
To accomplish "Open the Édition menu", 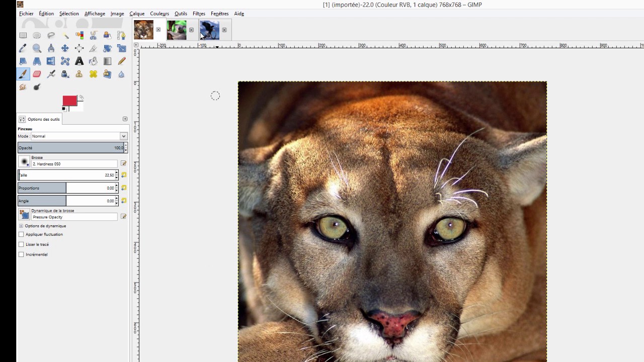I will tap(46, 14).
